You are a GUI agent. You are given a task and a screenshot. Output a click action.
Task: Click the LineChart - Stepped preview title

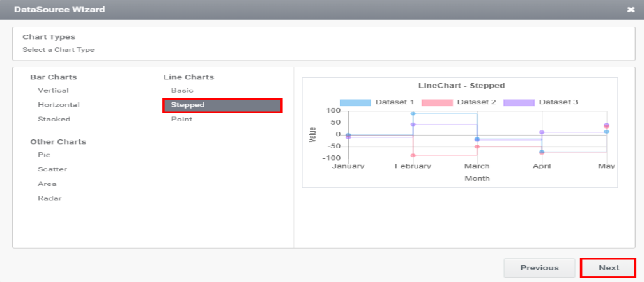click(461, 86)
